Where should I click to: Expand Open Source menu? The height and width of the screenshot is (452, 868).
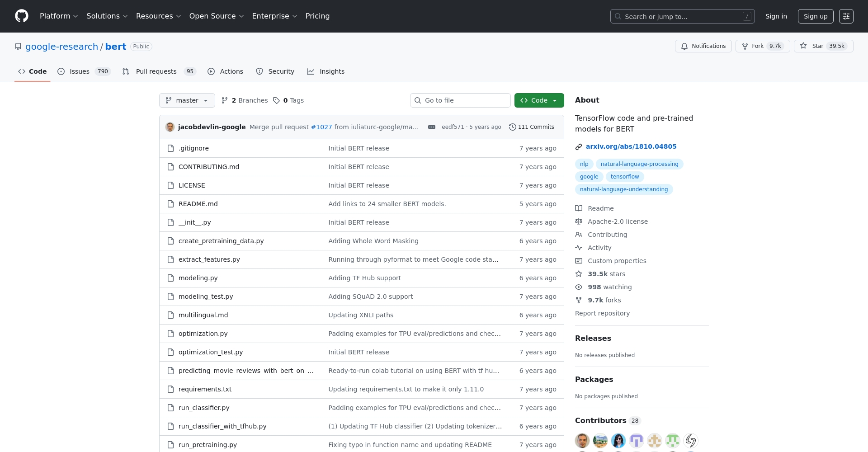(217, 16)
